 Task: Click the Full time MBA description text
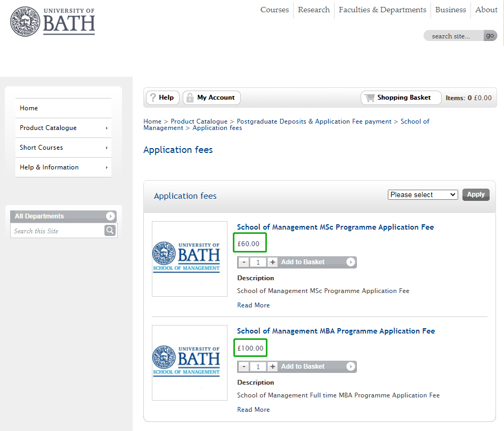pos(338,395)
